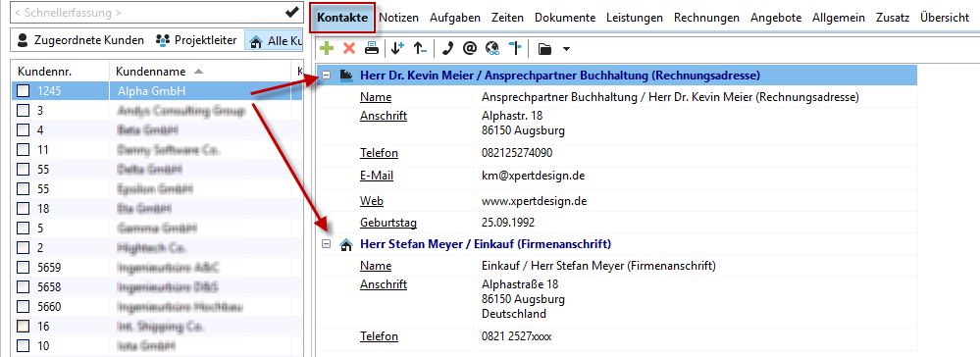Click the email km@xpertdesign.de value
Viewport: 980px width, 357px height.
[x=533, y=177]
